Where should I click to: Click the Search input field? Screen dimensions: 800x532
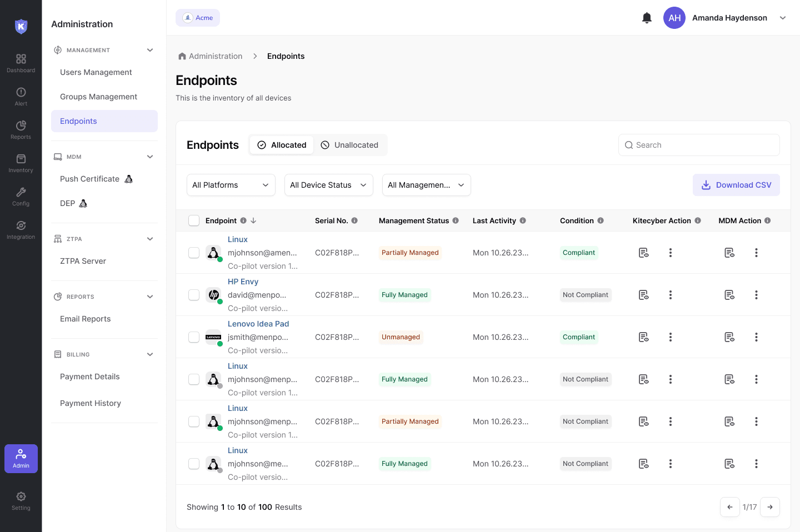[x=699, y=145]
